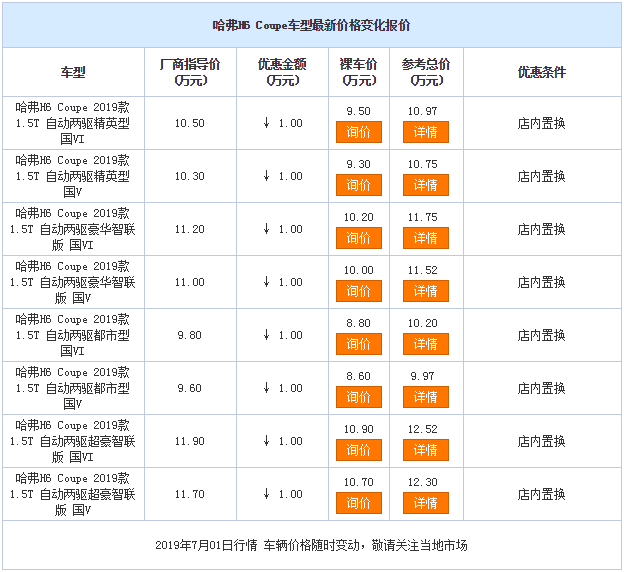
Task: Open 详情 under total price 10.75
Action: tap(426, 185)
